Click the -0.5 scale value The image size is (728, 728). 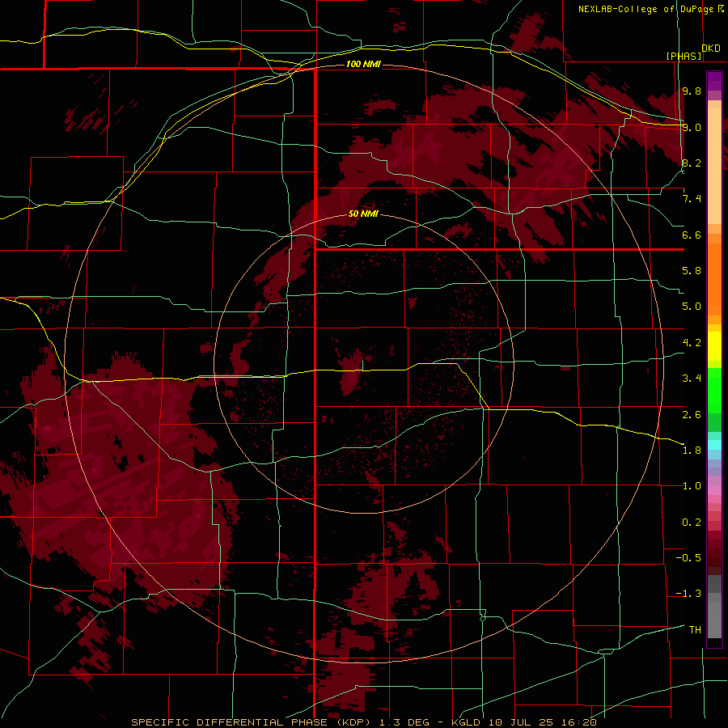688,558
